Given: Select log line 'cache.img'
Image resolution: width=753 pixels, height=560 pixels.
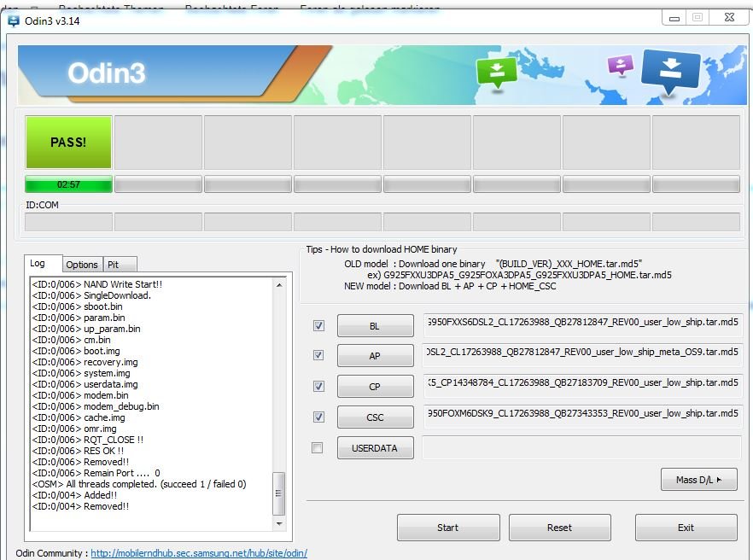Looking at the screenshot, I should click(x=79, y=417).
